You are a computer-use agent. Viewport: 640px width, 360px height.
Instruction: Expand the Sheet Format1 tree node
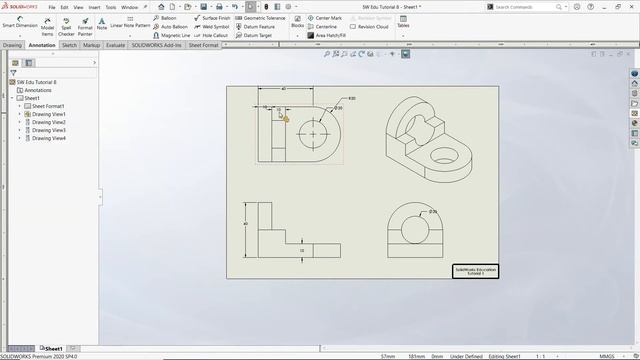(x=20, y=106)
